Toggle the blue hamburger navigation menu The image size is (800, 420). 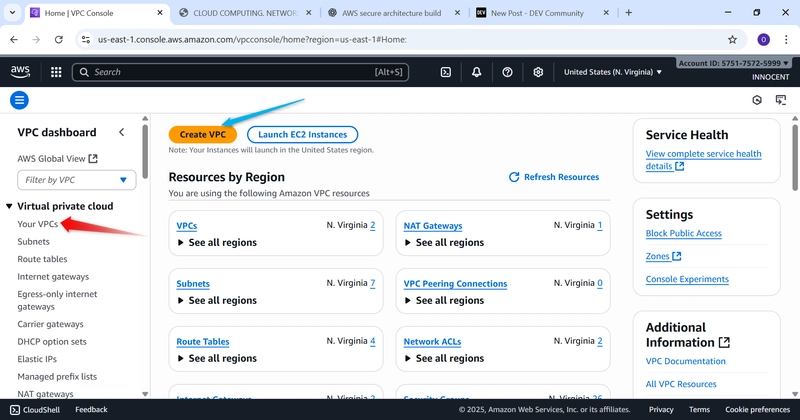click(19, 100)
